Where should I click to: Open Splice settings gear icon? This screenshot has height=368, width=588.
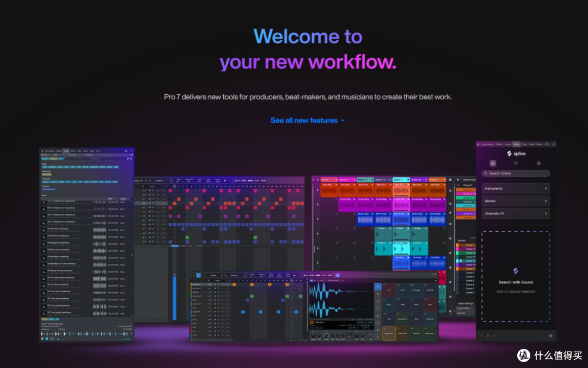point(539,164)
